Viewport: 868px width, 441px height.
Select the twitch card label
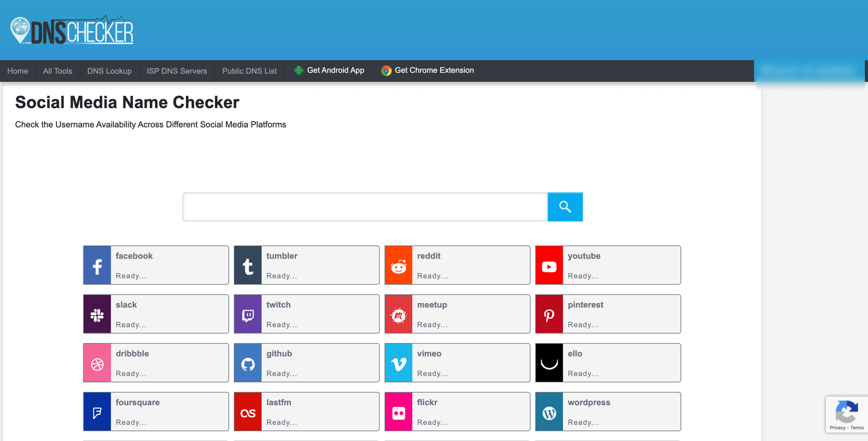point(278,305)
